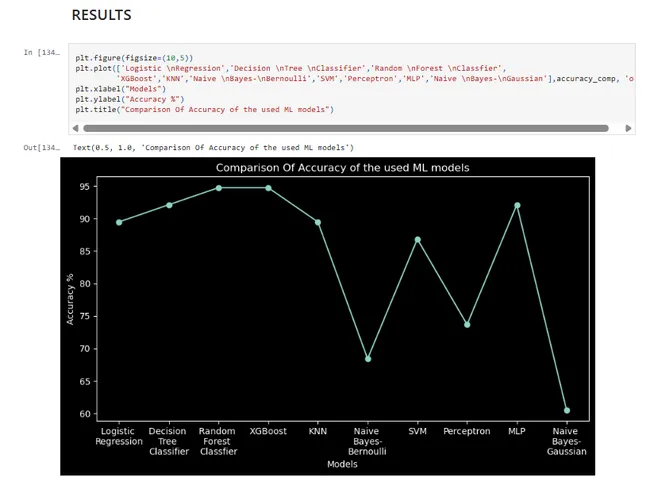Click the Out[134 prompt label

(41, 148)
